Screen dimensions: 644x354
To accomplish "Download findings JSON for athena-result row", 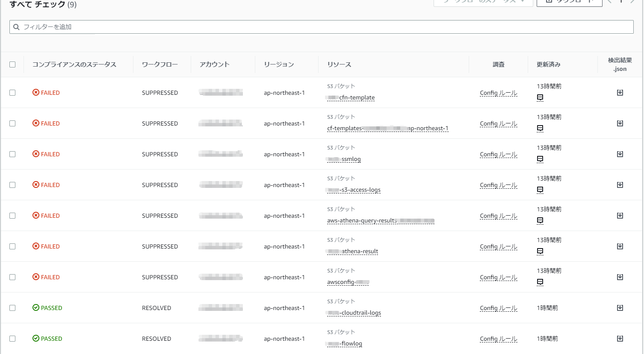I will [x=620, y=246].
